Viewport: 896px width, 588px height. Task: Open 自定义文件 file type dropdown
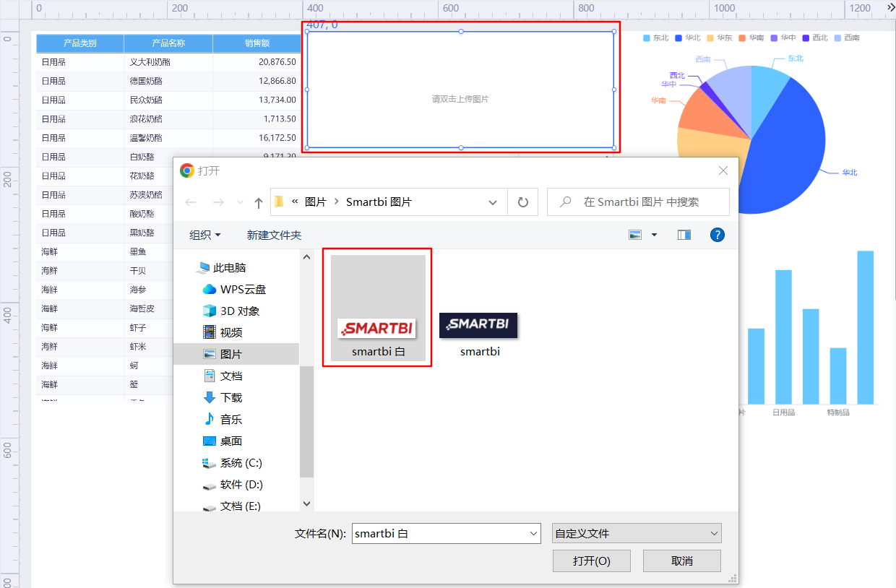click(637, 534)
